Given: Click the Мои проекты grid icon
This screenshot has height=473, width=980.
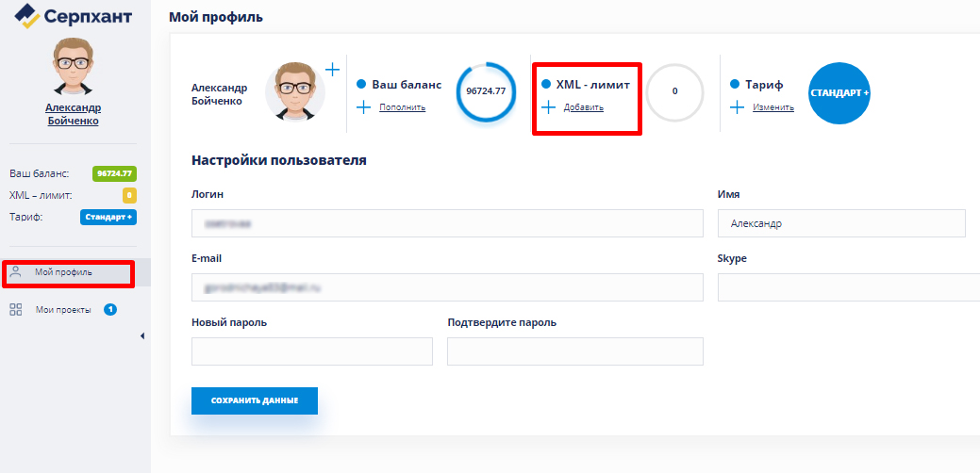Looking at the screenshot, I should pos(16,309).
